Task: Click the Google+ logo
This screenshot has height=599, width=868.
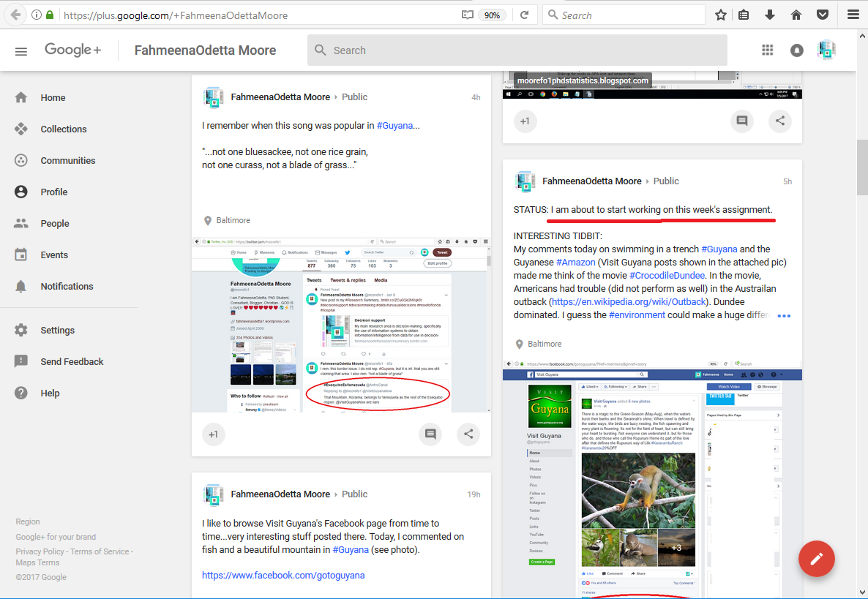Action: [x=73, y=50]
